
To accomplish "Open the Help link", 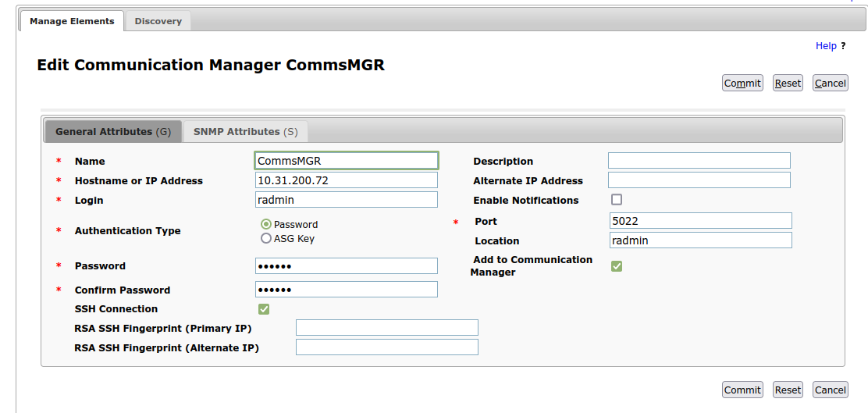I will [825, 46].
